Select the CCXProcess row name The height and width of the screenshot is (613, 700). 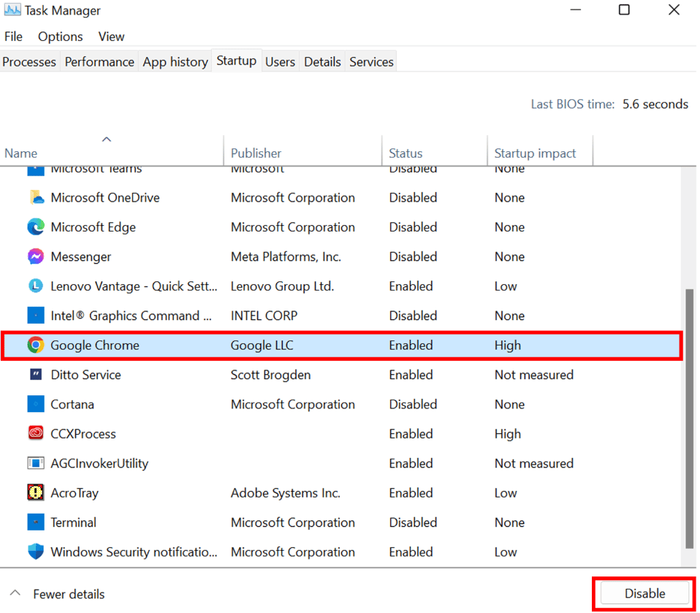[x=83, y=433]
